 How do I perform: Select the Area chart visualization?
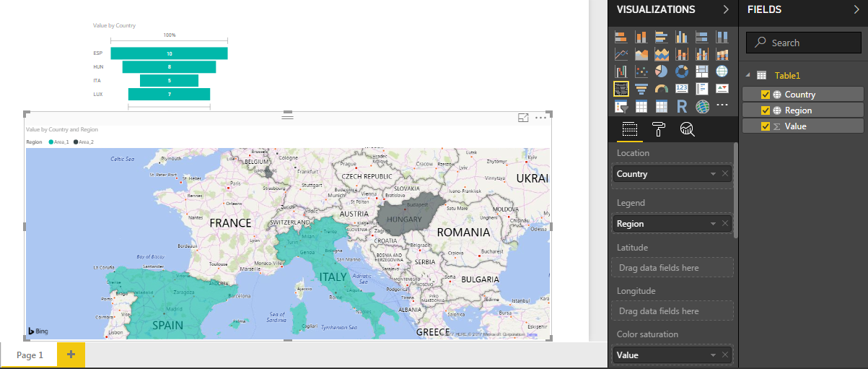tap(641, 54)
